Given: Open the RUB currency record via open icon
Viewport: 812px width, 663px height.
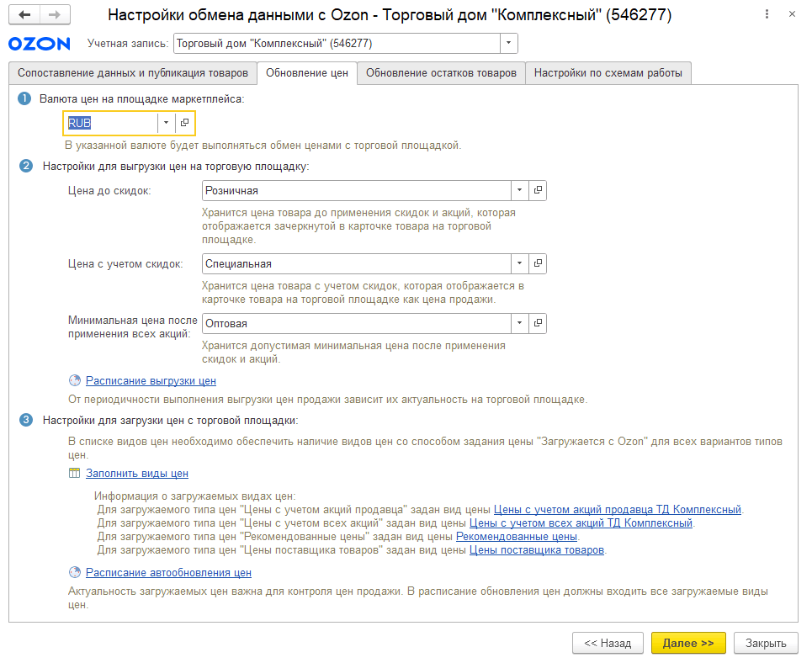Looking at the screenshot, I should click(184, 123).
